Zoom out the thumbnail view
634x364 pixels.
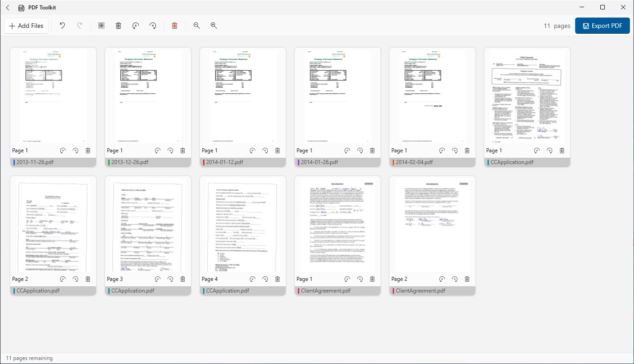pyautogui.click(x=197, y=26)
